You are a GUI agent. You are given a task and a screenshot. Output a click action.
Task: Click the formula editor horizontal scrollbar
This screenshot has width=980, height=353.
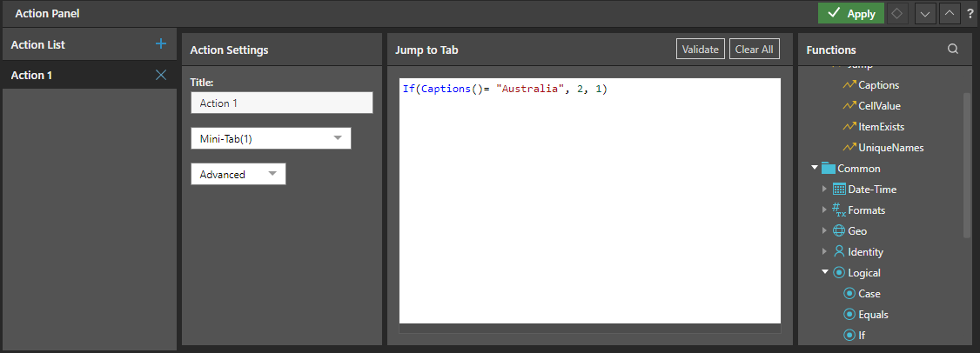(589, 329)
